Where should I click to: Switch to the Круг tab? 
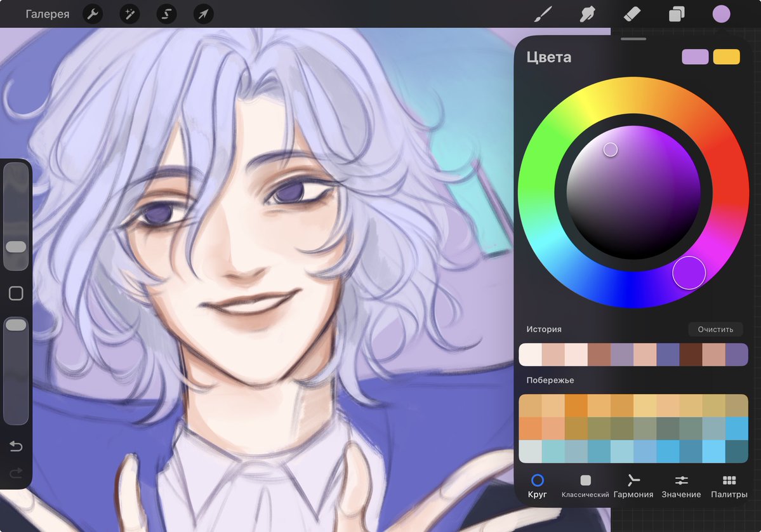coord(537,486)
